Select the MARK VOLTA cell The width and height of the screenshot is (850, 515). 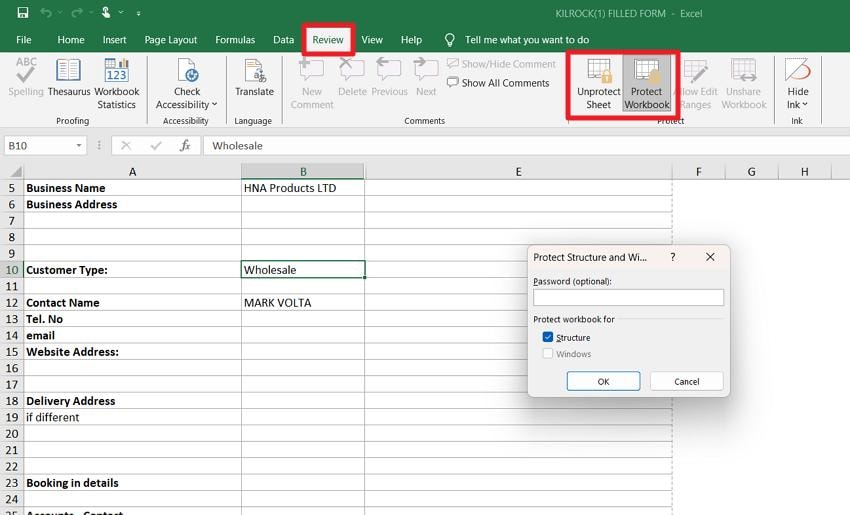(x=303, y=302)
